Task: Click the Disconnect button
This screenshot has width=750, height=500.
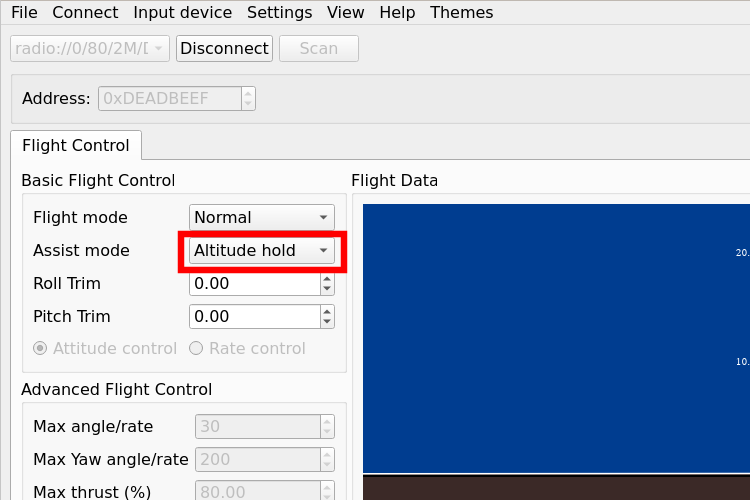Action: pos(224,48)
